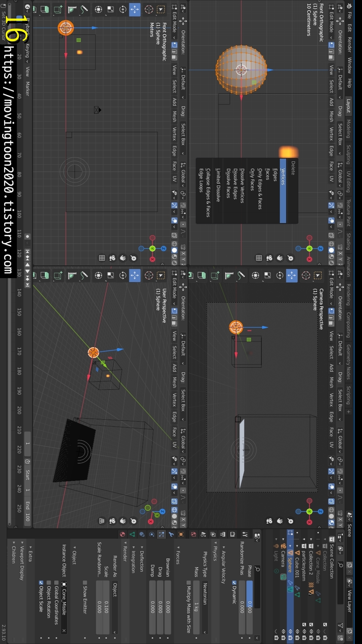The width and height of the screenshot is (362, 644).
Task: Click play animation button in timeline
Action: click(x=27, y=271)
